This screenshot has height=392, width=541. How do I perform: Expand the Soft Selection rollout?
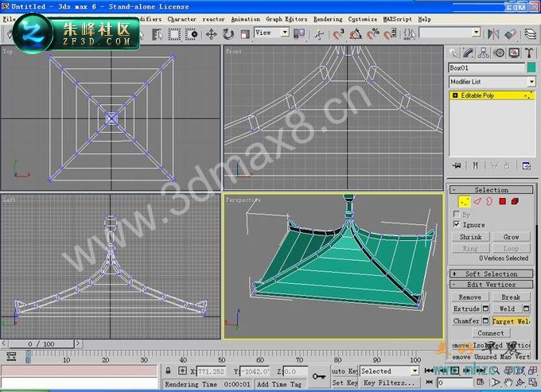[x=491, y=274]
